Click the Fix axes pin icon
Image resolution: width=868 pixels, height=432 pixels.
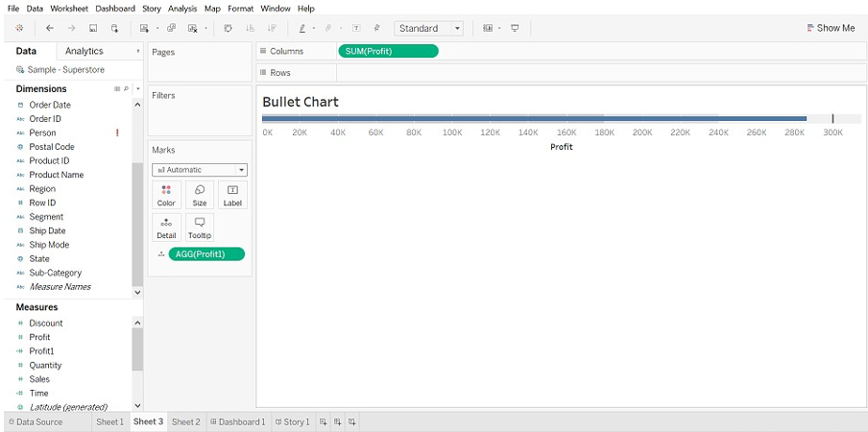(x=377, y=28)
